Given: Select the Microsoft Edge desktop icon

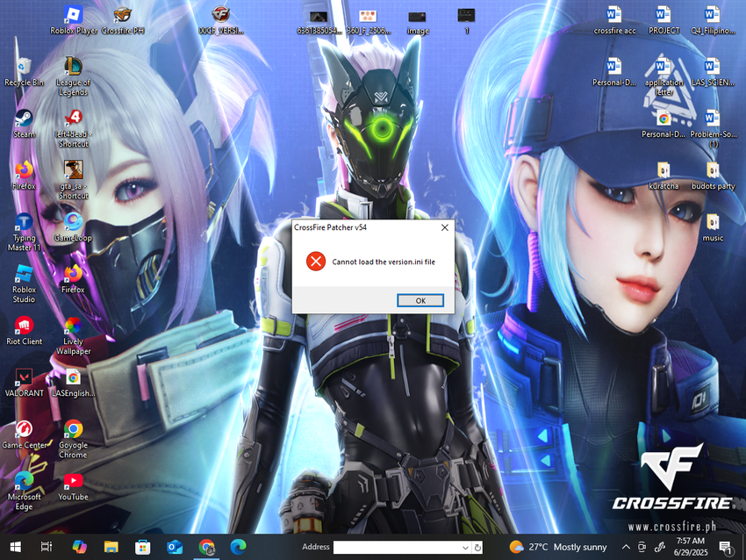Looking at the screenshot, I should coord(24,492).
